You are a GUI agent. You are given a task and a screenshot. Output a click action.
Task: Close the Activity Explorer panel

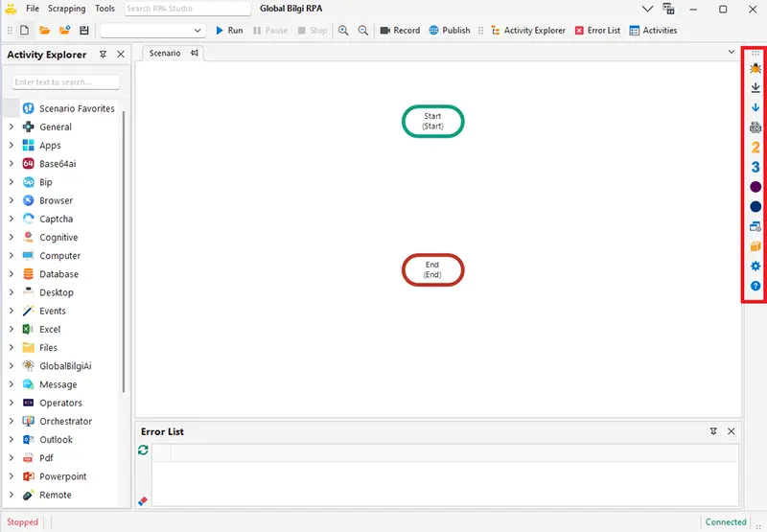pos(121,55)
